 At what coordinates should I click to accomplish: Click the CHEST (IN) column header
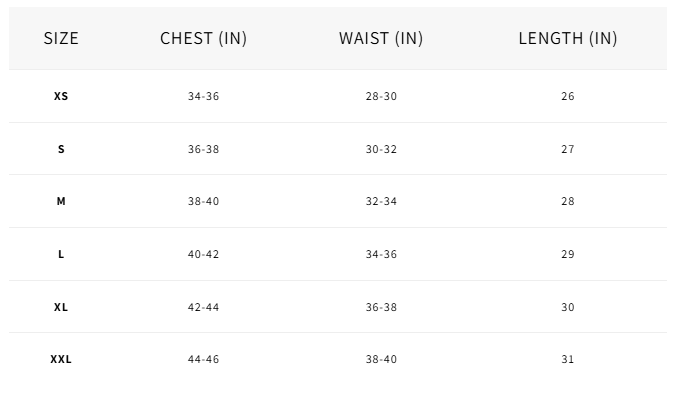pyautogui.click(x=204, y=38)
